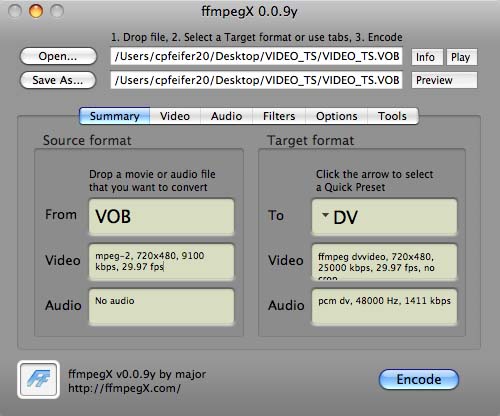Click the target Audio details field
The height and width of the screenshot is (416, 500).
(384, 307)
